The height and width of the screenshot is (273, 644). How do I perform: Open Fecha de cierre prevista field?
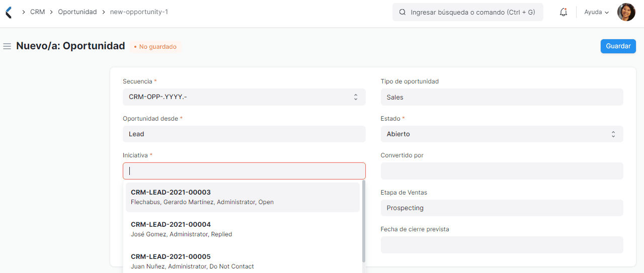(502, 245)
